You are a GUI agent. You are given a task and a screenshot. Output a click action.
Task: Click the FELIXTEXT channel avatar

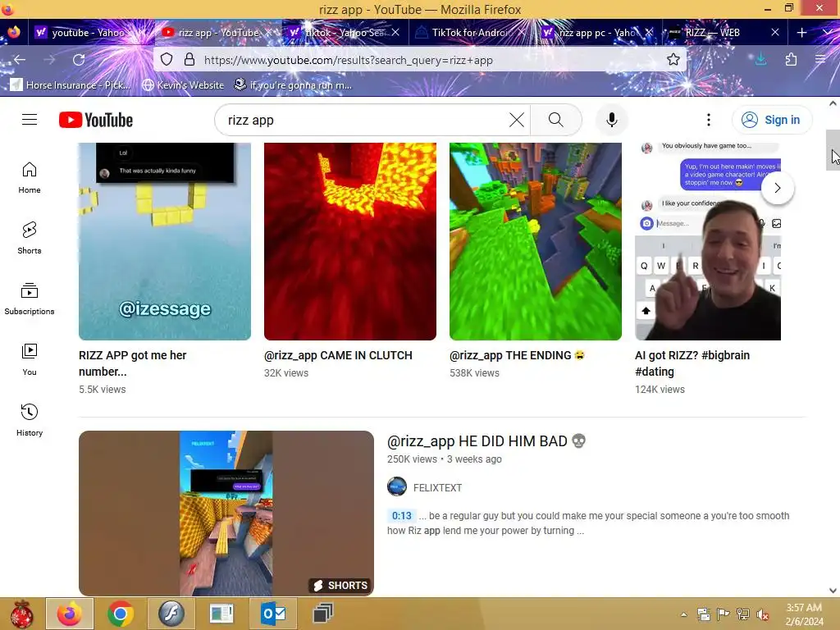click(x=396, y=486)
